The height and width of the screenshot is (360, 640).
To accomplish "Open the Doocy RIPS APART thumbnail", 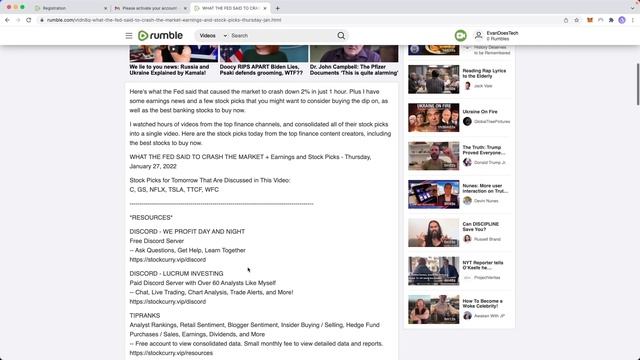I will (264, 53).
